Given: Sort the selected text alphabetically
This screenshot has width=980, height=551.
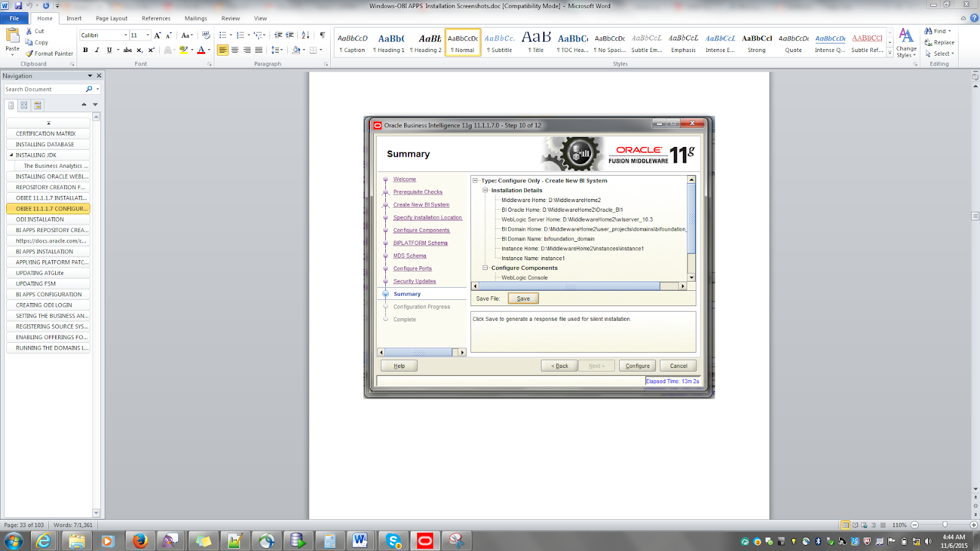Looking at the screenshot, I should pos(306,36).
